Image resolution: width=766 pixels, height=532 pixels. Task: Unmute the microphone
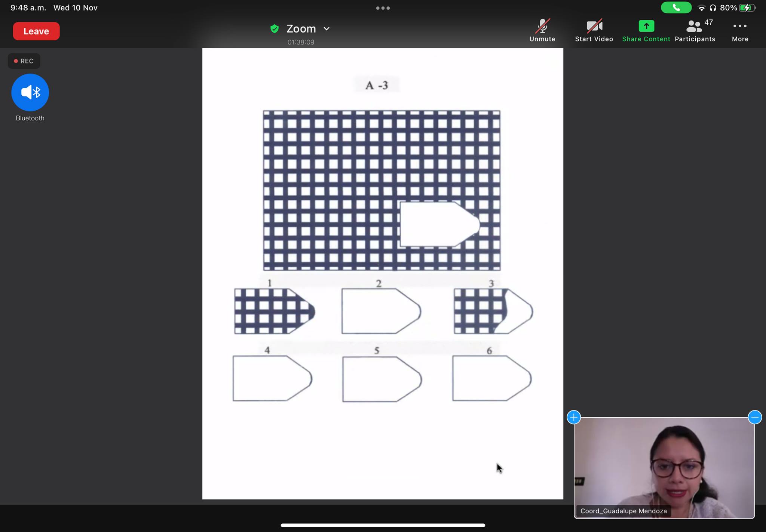[542, 30]
